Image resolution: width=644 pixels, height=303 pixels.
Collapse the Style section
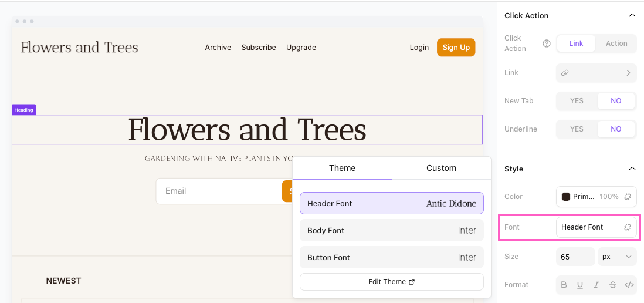pyautogui.click(x=632, y=169)
